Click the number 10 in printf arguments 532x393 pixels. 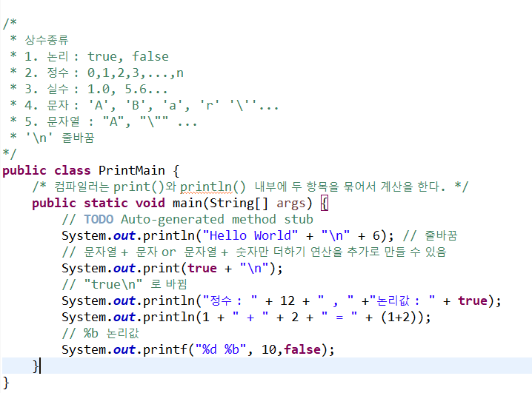click(x=269, y=349)
